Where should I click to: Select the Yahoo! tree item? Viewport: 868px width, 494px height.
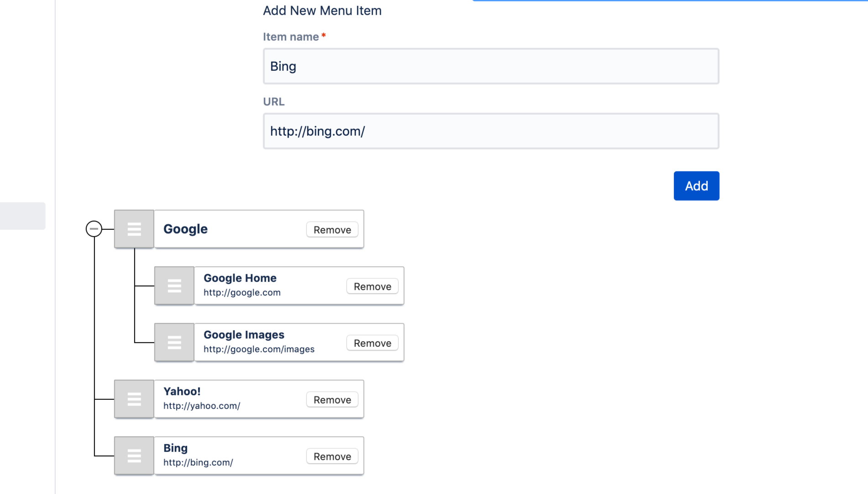182,392
